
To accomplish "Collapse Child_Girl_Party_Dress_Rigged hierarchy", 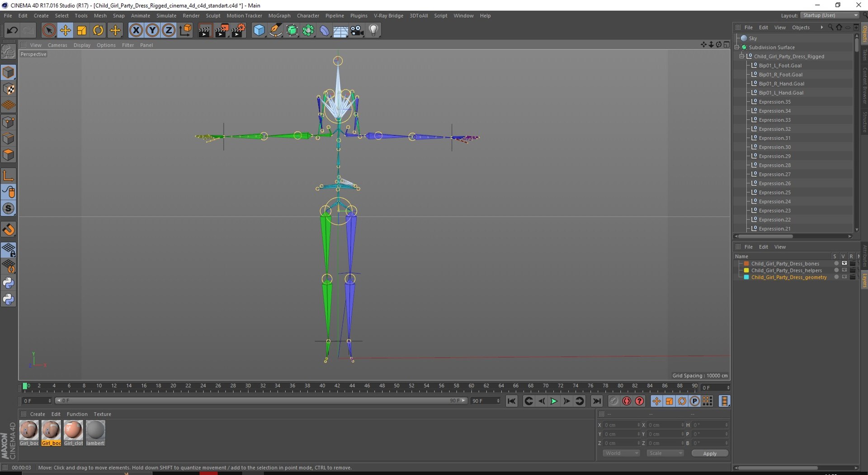I will pos(742,57).
